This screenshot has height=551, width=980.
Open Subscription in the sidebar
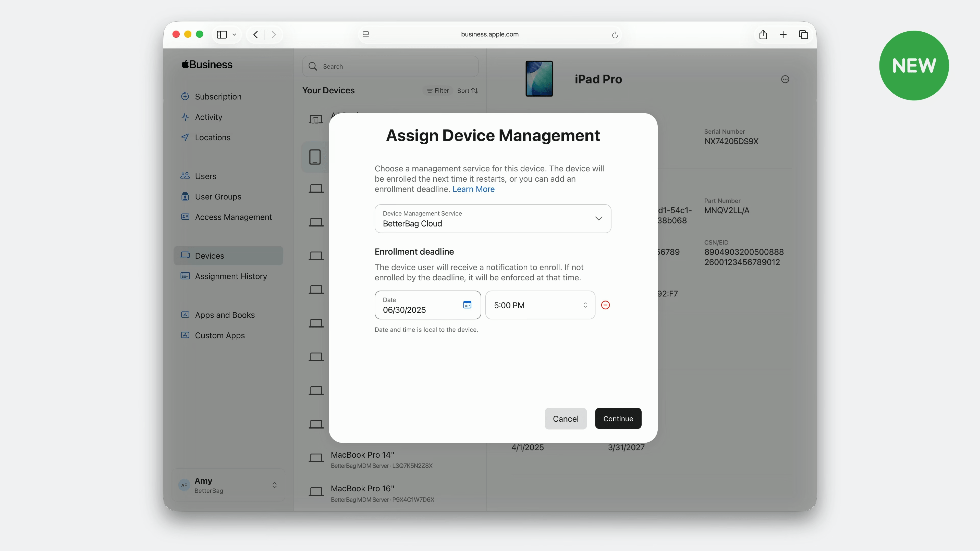[228, 97]
